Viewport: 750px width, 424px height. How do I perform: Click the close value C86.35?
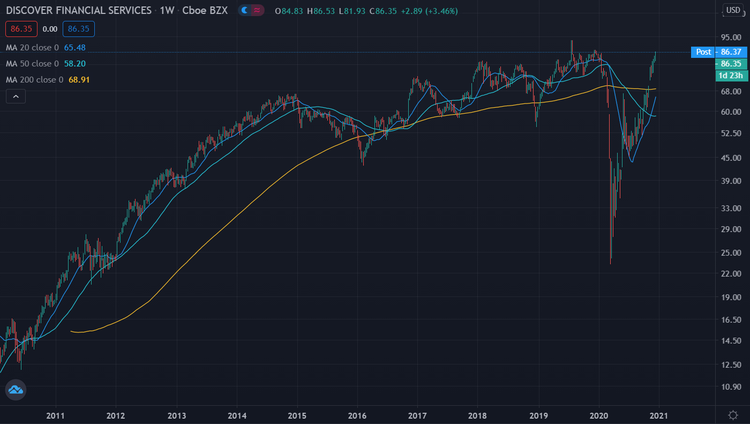click(383, 11)
